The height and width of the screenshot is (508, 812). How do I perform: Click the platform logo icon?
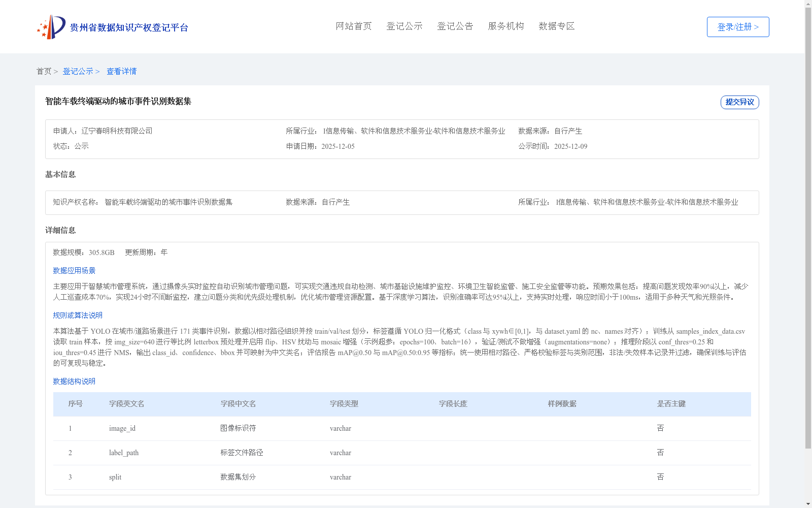(51, 27)
